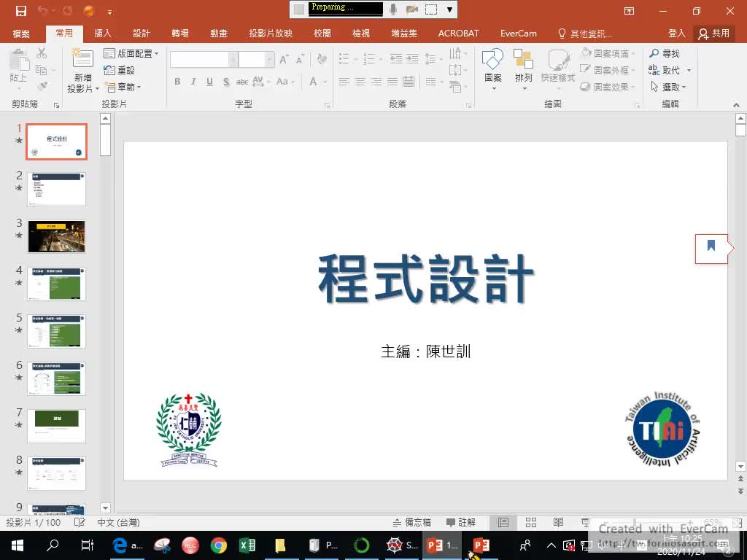Click the slide panel vertical scrollbar thumb

[x=106, y=140]
